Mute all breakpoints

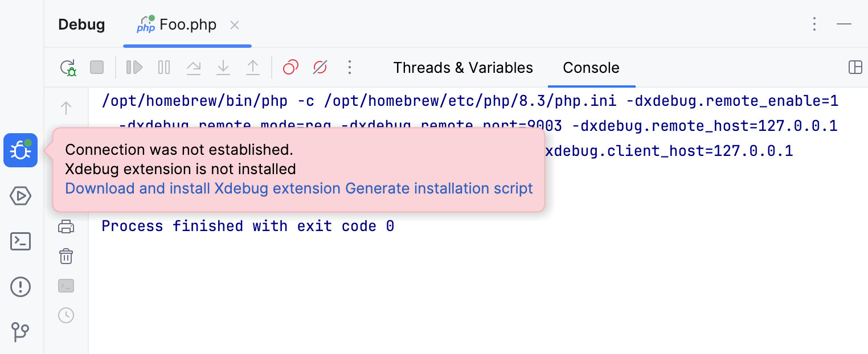[x=320, y=67]
